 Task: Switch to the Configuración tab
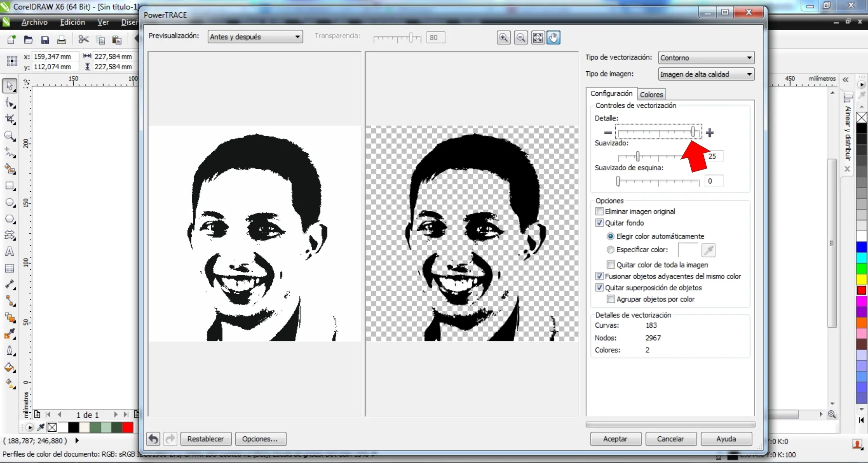pyautogui.click(x=611, y=93)
